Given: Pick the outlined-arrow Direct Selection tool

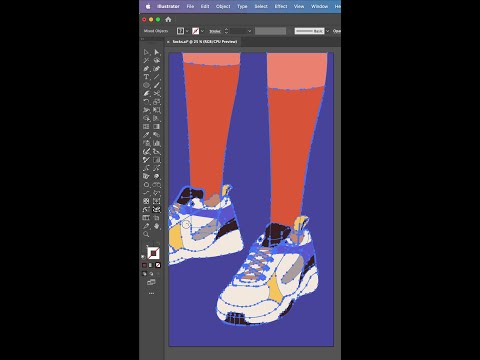Looking at the screenshot, I should click(146, 52).
